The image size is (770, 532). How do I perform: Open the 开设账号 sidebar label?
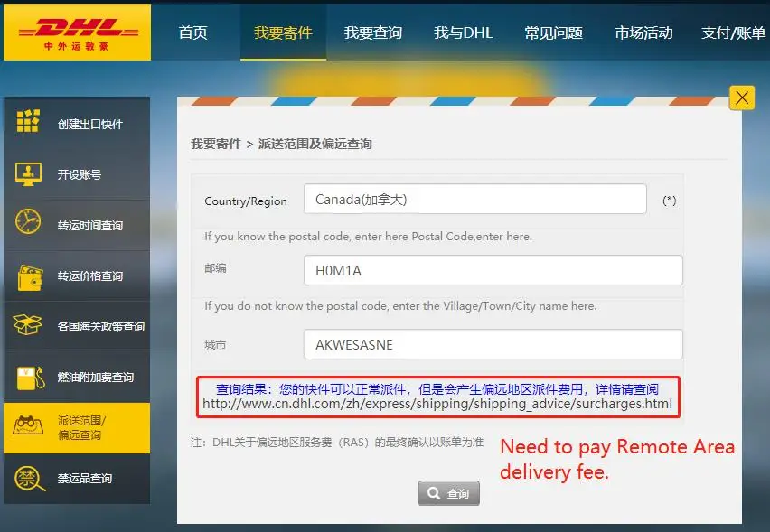tap(80, 174)
